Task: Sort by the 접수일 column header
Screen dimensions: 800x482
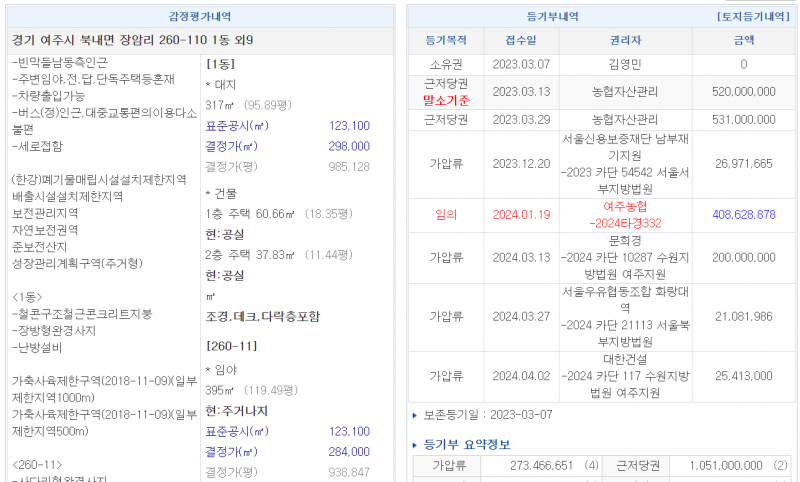Action: pos(522,41)
